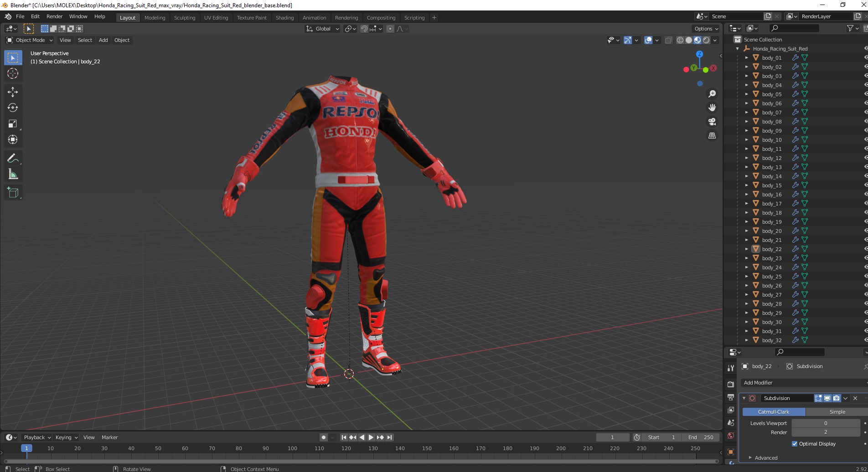Image resolution: width=868 pixels, height=472 pixels.
Task: Click the Render levels value field
Action: tap(826, 432)
